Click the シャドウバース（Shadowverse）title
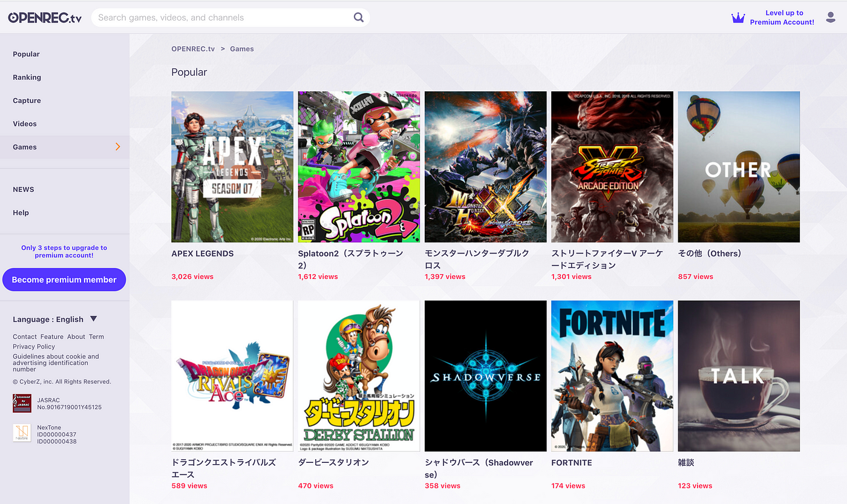Image resolution: width=847 pixels, height=504 pixels. tap(479, 468)
